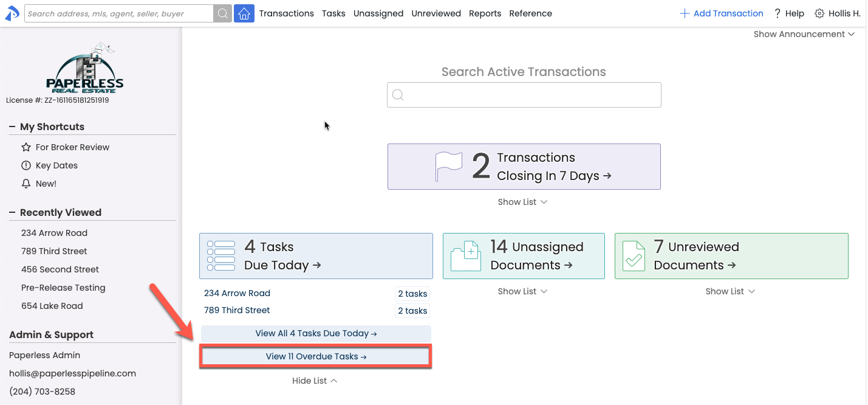Show list under Transactions Closing In 7 Days
The height and width of the screenshot is (405, 868).
coord(522,202)
